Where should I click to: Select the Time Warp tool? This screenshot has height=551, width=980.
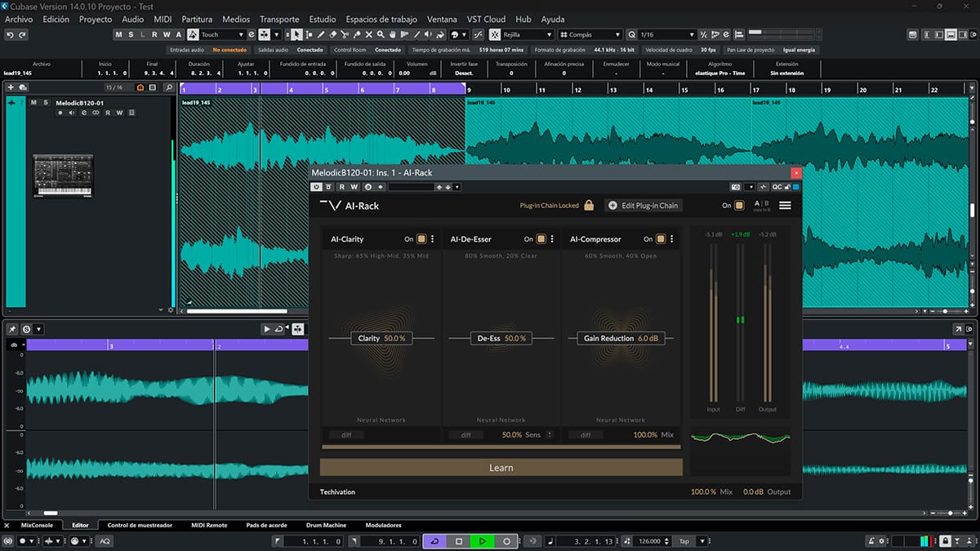(404, 34)
